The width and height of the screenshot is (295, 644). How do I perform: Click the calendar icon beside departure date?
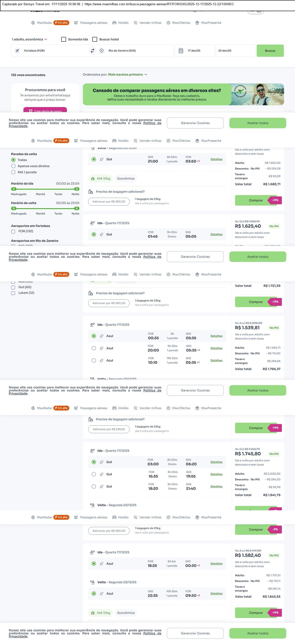click(181, 51)
